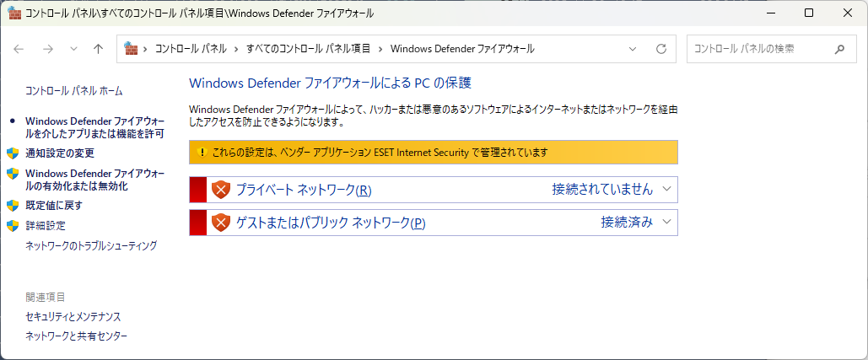Image resolution: width=868 pixels, height=360 pixels.
Task: Click the red shield icon for プライベート ネットワーク
Action: 221,190
